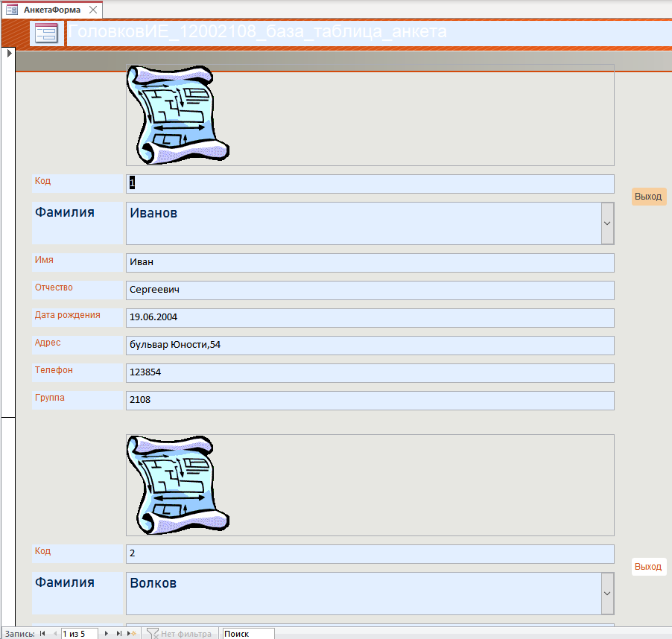Click the Поиск search box
The width and height of the screenshot is (672, 639).
(248, 634)
